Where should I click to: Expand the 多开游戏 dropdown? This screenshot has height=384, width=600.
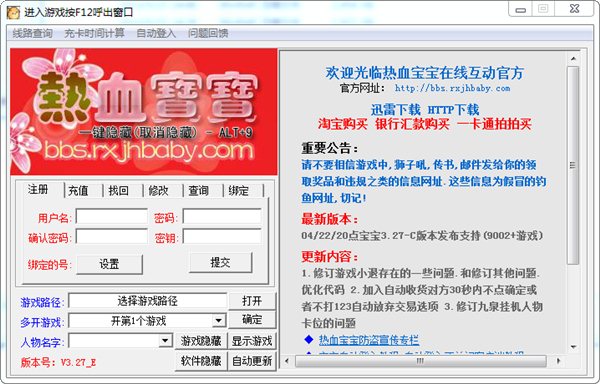tap(218, 321)
